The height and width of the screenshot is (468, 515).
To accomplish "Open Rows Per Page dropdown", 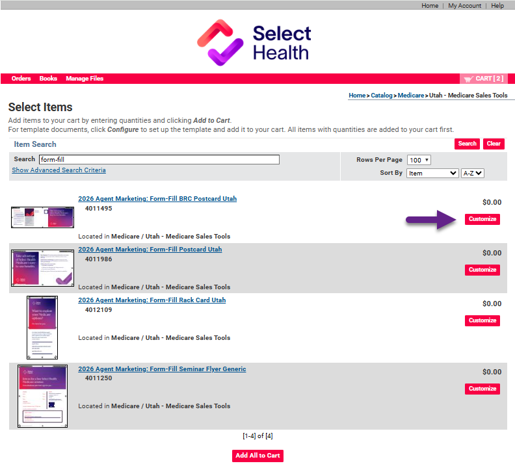I will click(419, 160).
